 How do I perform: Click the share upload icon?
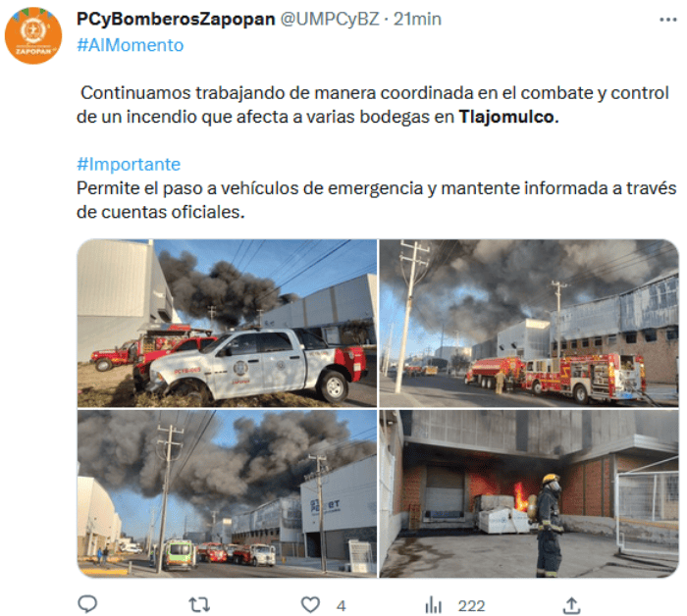pos(572,605)
